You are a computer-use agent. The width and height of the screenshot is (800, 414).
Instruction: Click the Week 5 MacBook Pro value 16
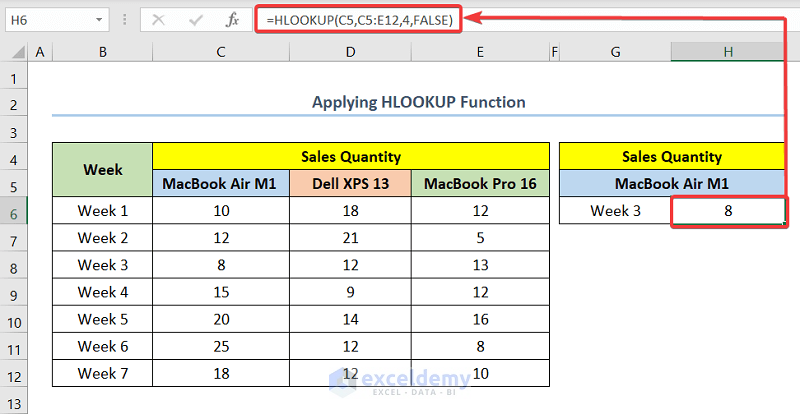[480, 319]
